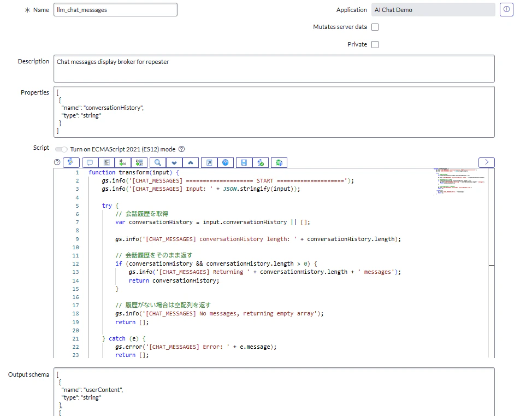This screenshot has width=532, height=416.
Task: Click the 'Turn on ECMAScript 2021 (ES12) mode' label
Action: tap(123, 149)
